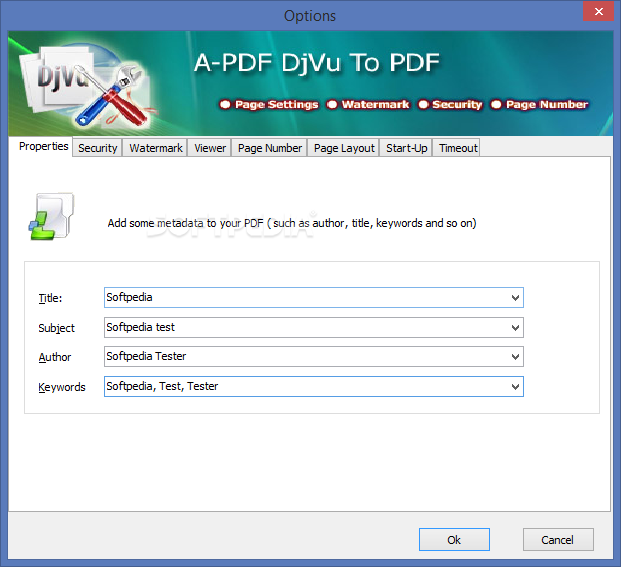Click the Page Settings banner label
621x567 pixels.
(276, 105)
